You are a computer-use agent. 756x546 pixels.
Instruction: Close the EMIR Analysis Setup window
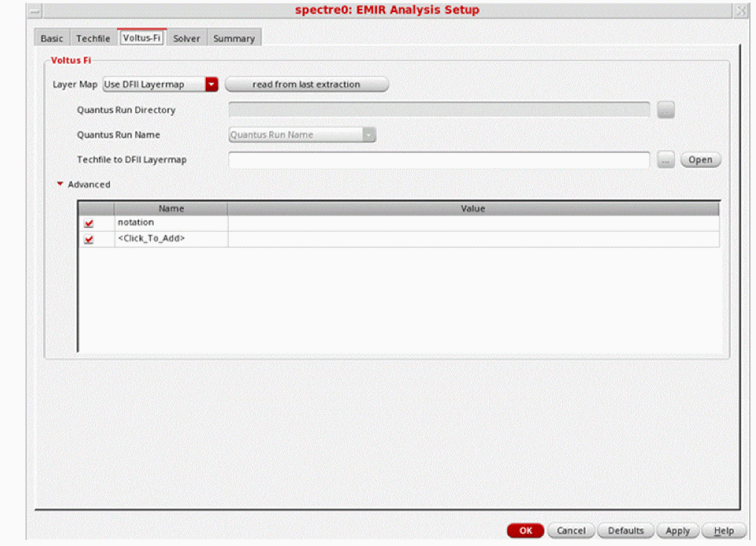pyautogui.click(x=740, y=10)
